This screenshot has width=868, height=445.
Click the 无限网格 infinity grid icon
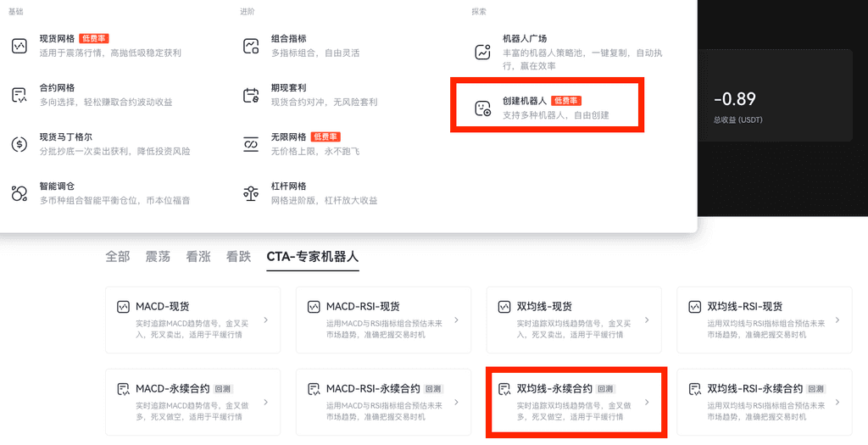pyautogui.click(x=251, y=144)
